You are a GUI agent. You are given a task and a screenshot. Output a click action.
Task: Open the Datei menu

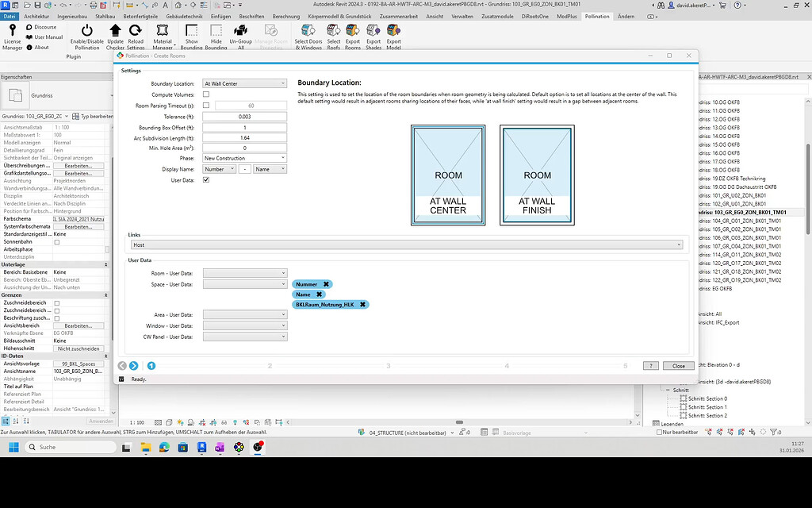click(10, 16)
